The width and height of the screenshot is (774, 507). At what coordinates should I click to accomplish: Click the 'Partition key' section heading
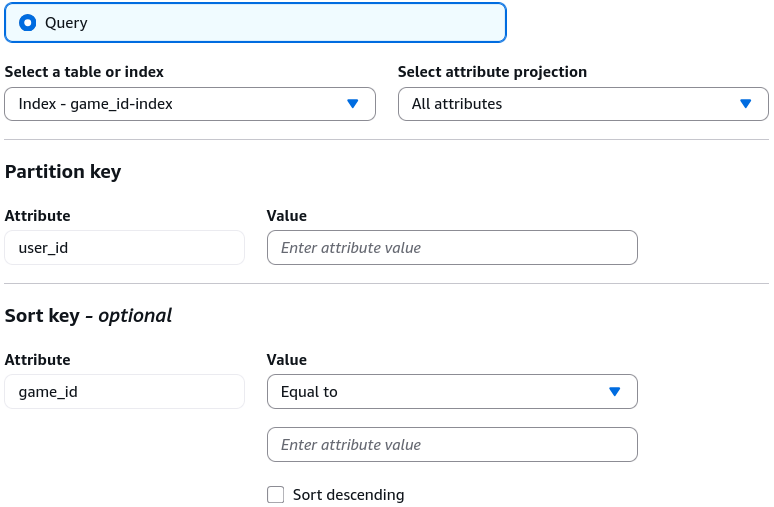63,172
